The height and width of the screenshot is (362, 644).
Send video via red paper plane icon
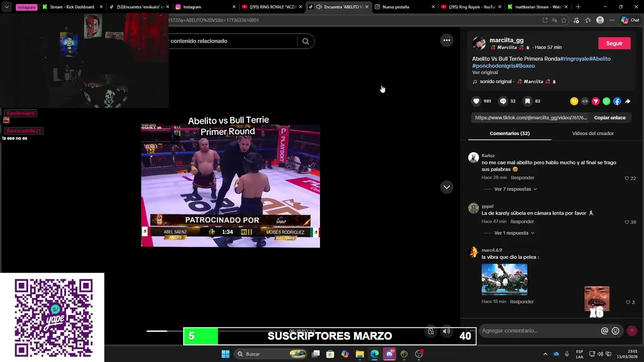pyautogui.click(x=596, y=101)
